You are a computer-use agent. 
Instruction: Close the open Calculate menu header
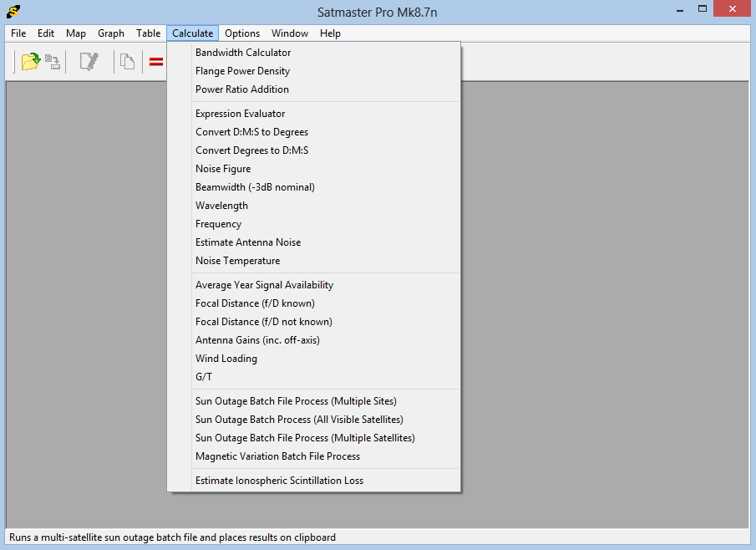[x=192, y=33]
